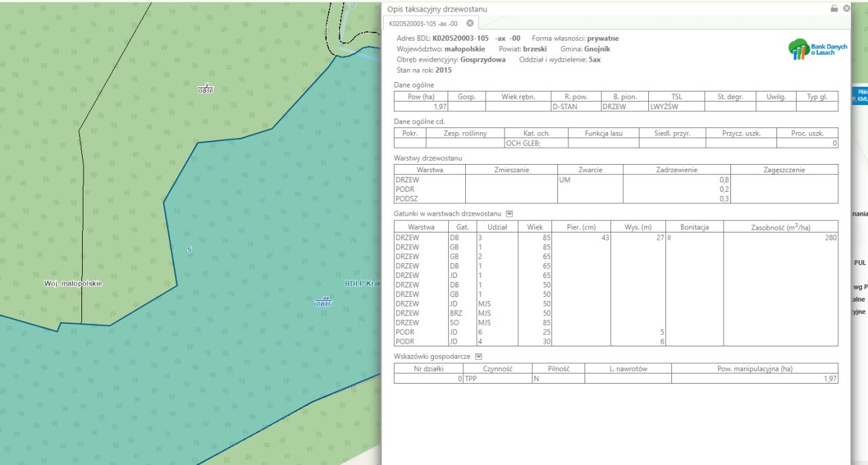Click the ax DB85 stand label on map
The height and width of the screenshot is (465, 868).
tap(323, 301)
